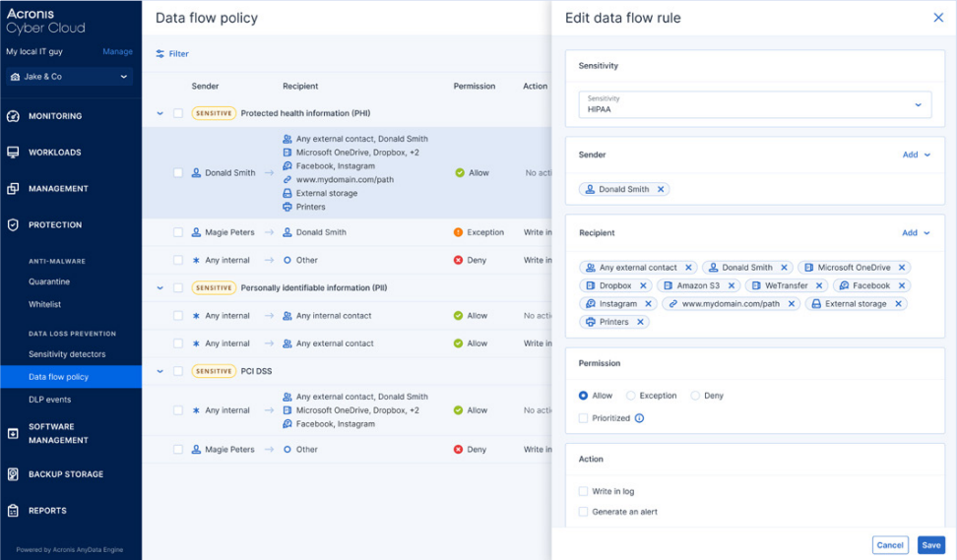Select the Deny permission radio button

point(695,396)
